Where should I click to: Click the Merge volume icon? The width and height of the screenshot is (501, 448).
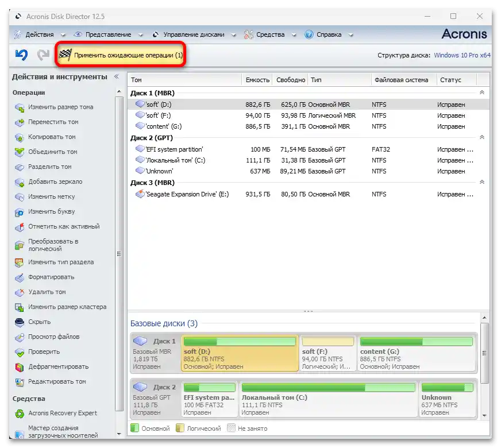click(x=20, y=152)
